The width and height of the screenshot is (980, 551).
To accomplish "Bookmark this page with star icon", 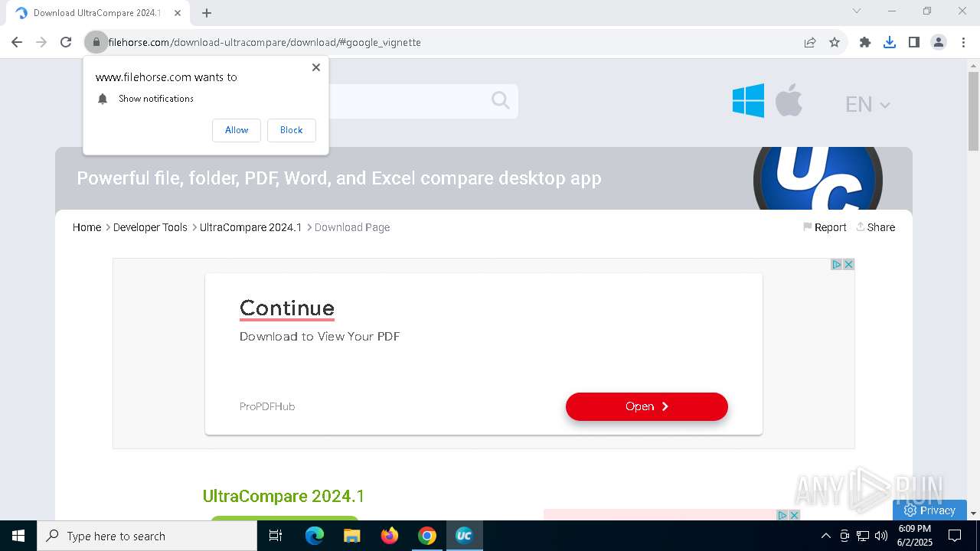I will point(835,42).
